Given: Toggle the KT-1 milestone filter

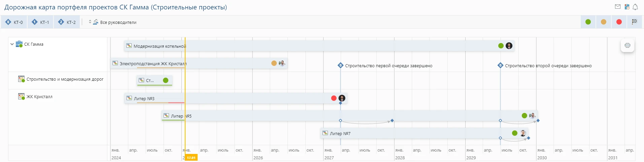Looking at the screenshot, I should coord(40,22).
